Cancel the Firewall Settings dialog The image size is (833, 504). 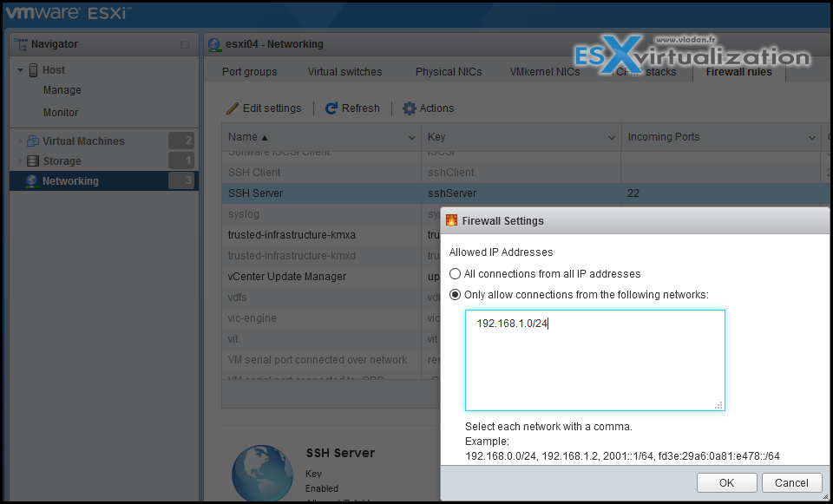pos(791,483)
